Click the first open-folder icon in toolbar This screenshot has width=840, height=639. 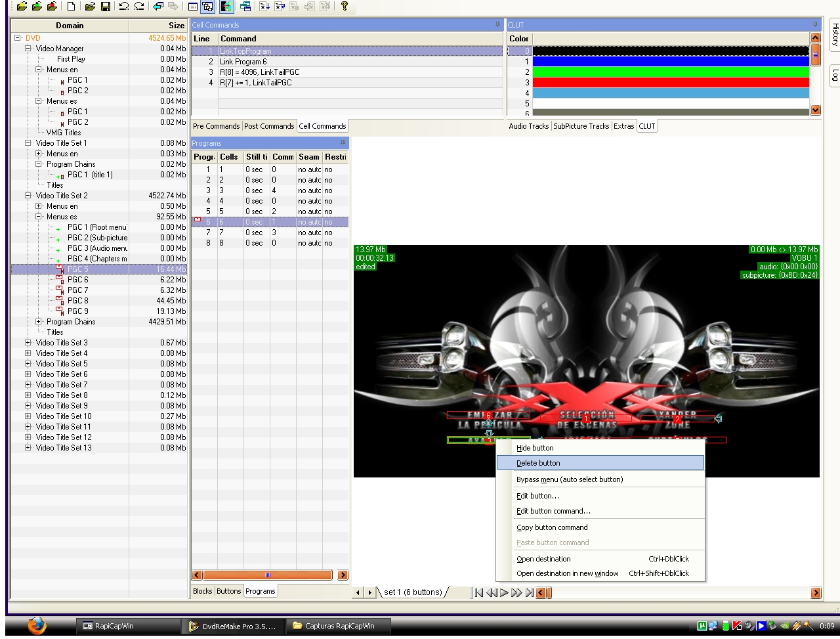click(22, 7)
